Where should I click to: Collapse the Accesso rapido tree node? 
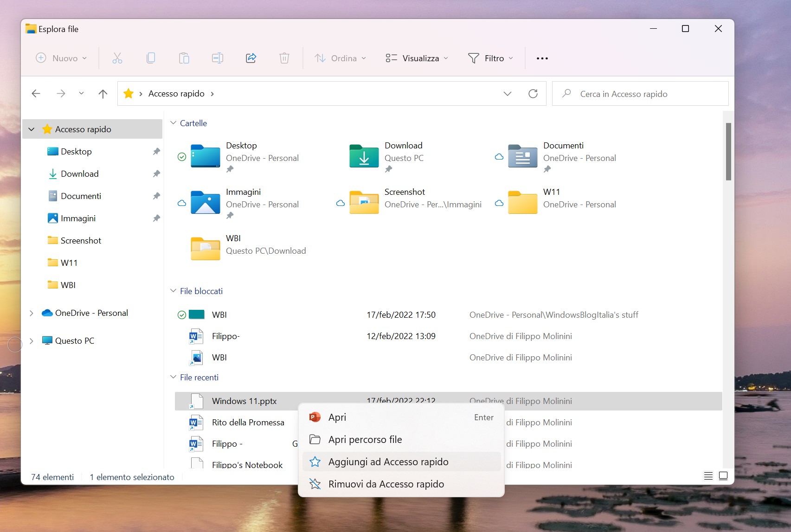point(31,129)
